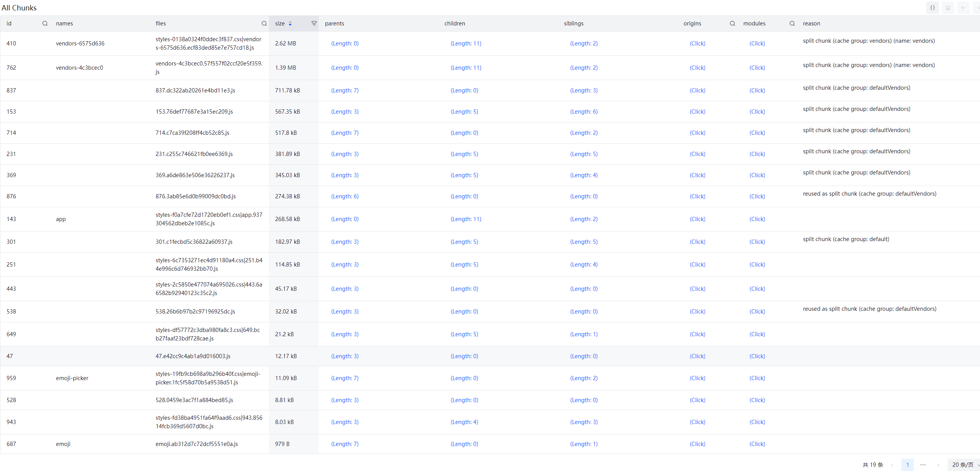
Task: Open search on the files column
Action: click(264, 23)
